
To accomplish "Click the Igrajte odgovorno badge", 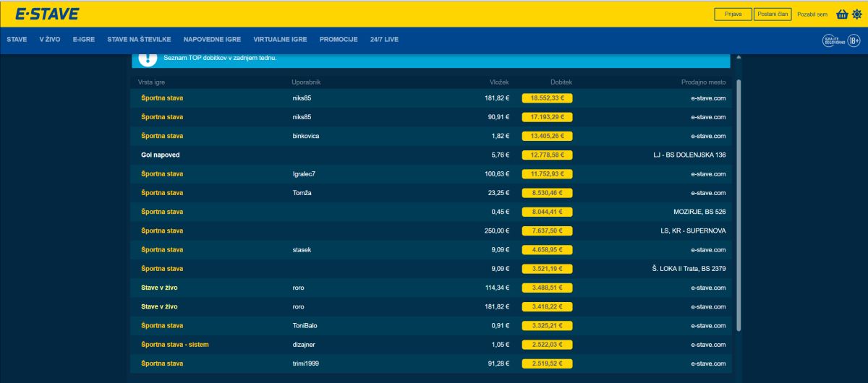I will click(x=834, y=40).
